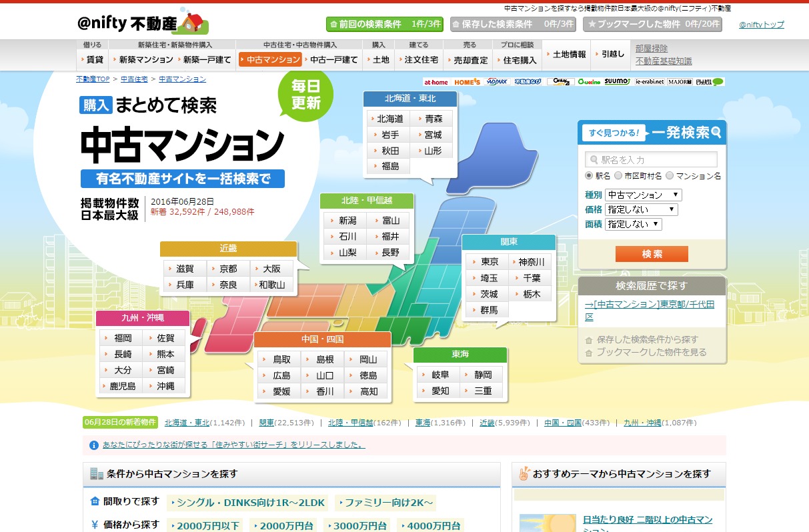809x532 pixels.
Task: Open the ie-erabi.net partner logo
Action: [650, 82]
